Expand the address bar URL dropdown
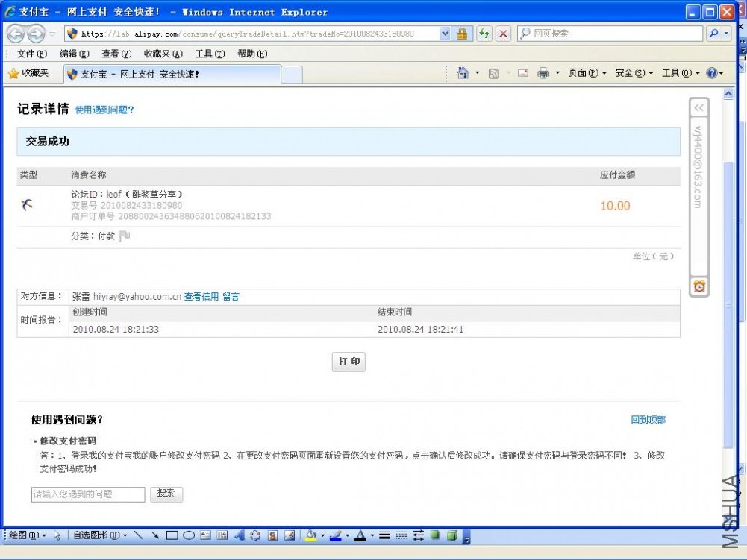747x560 pixels. tap(445, 34)
